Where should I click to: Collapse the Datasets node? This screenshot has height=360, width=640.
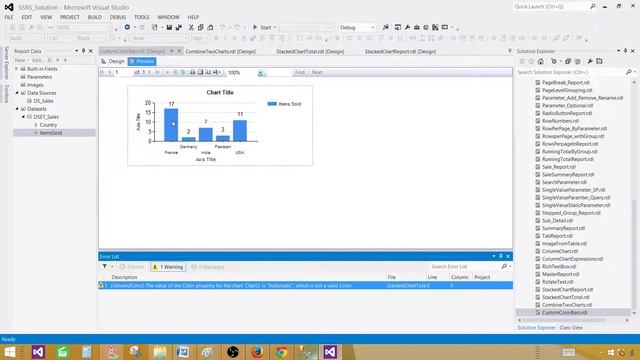pos(17,109)
